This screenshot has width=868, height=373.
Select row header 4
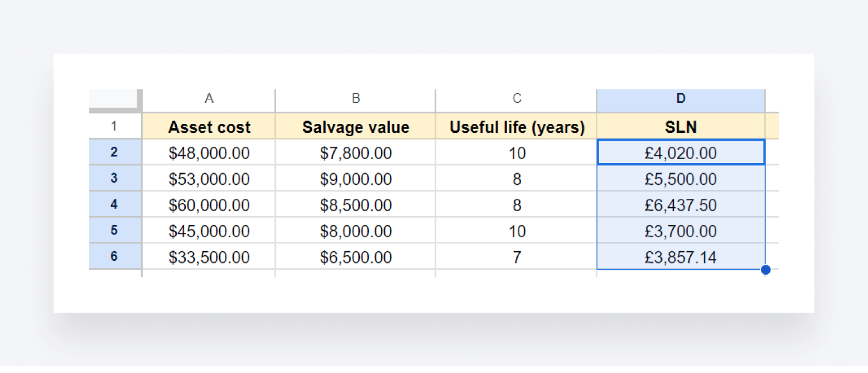pyautogui.click(x=114, y=205)
